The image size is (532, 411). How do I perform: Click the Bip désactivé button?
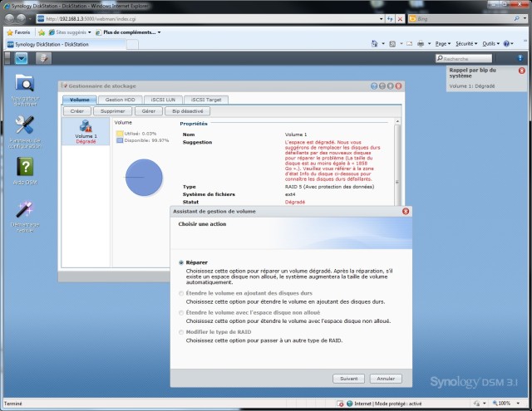point(188,111)
